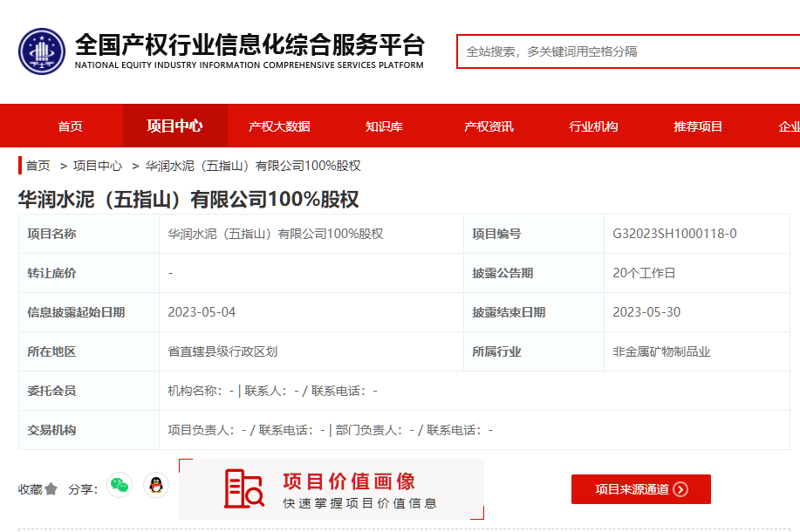The width and height of the screenshot is (800, 532).
Task: Click the platform emblem logo
Action: coord(42,51)
